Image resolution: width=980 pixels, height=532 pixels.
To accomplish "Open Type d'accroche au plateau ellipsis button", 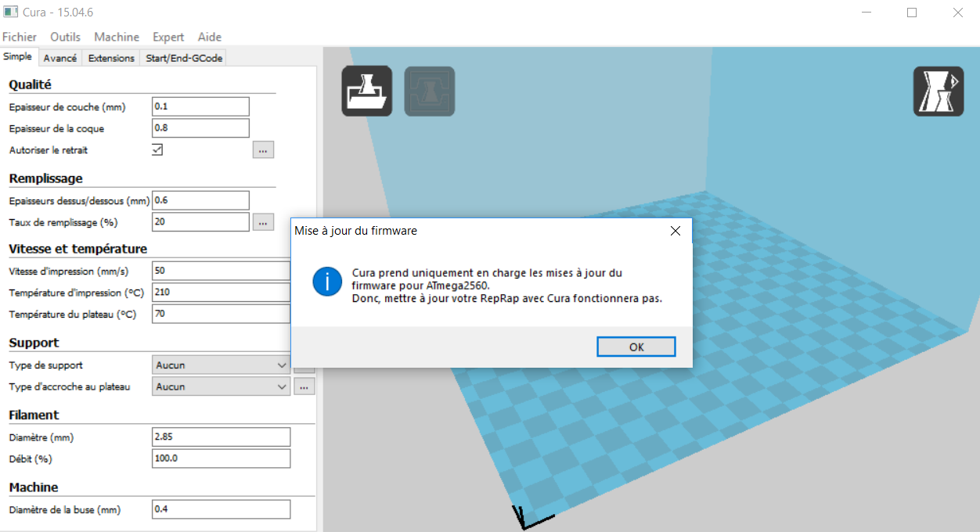I will [304, 386].
